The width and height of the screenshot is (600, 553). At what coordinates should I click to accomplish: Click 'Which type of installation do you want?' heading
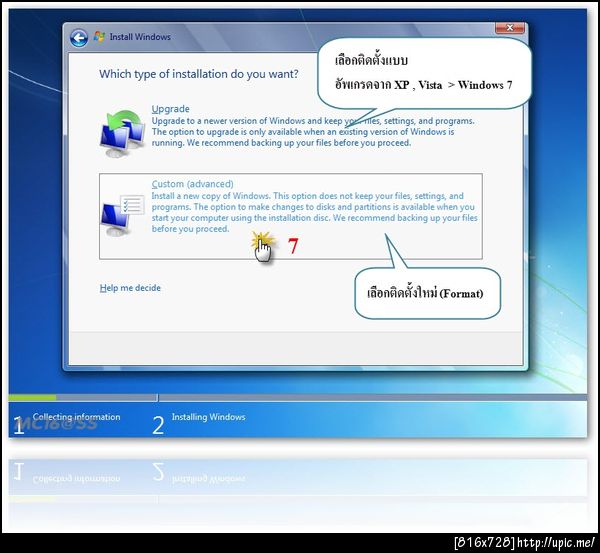199,74
